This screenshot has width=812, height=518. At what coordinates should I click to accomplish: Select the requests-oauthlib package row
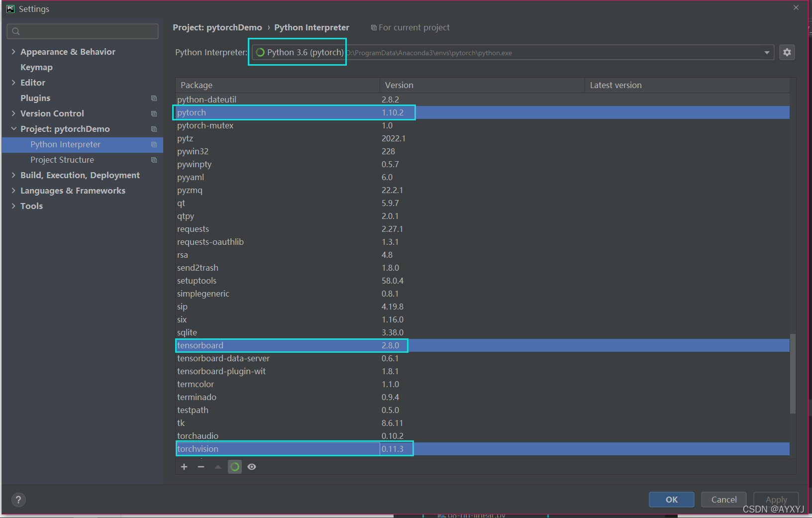pyautogui.click(x=483, y=242)
